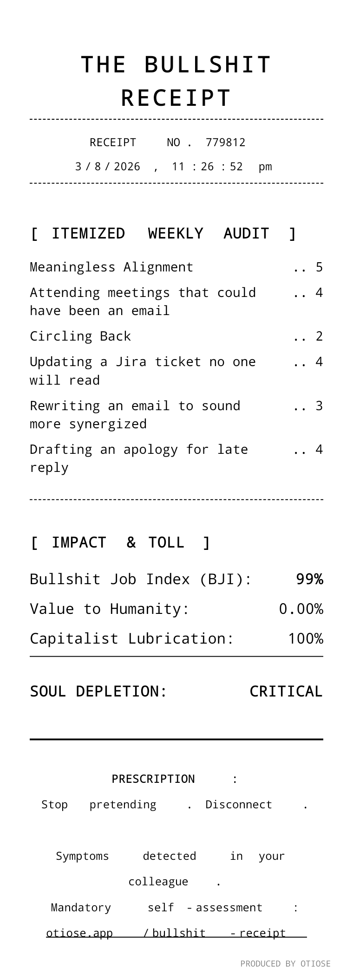
Task: Click the Updating a Jira ticket item
Action: pos(176,371)
